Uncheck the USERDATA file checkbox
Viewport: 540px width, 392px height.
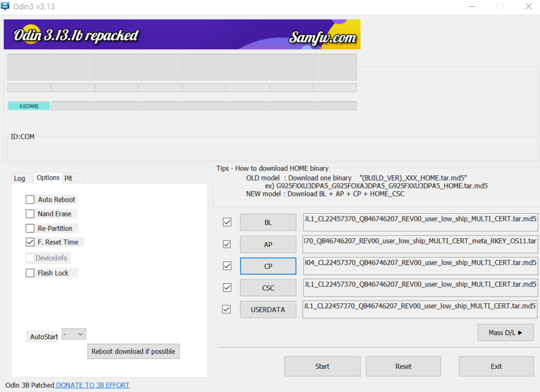226,309
